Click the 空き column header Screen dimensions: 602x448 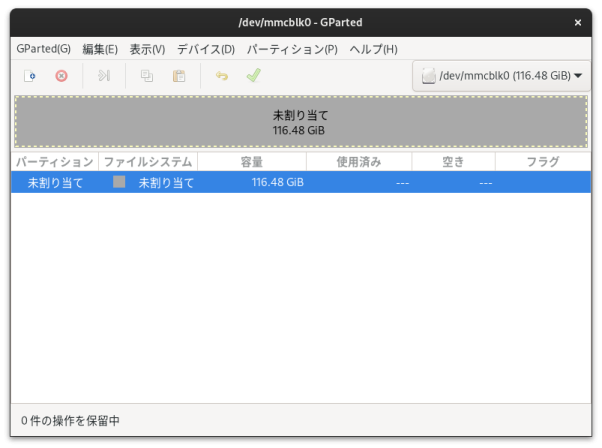[x=453, y=162]
